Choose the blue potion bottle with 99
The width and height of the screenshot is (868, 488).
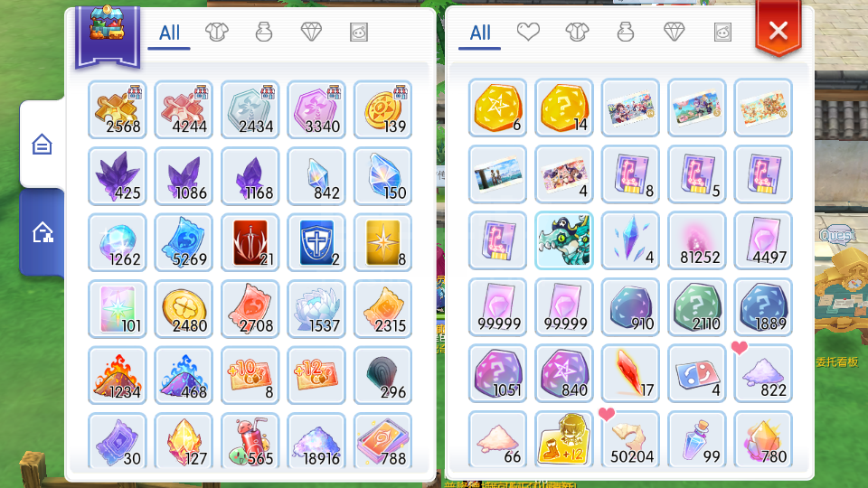click(x=697, y=439)
